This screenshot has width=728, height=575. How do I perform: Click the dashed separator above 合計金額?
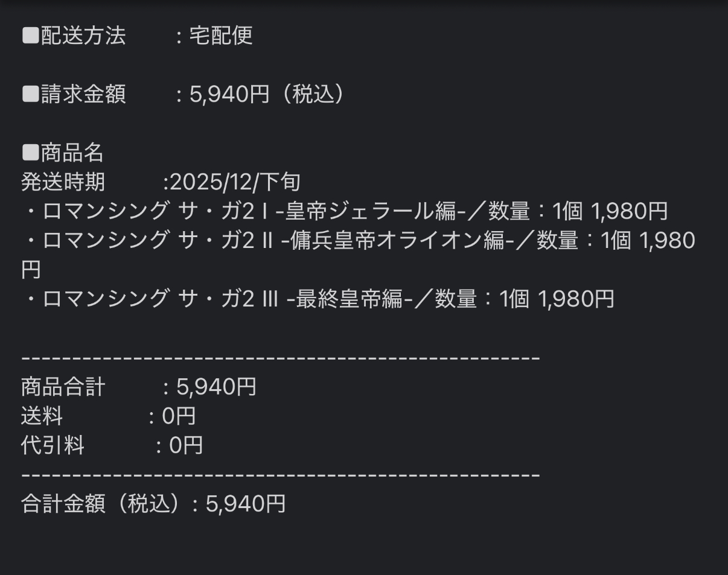tap(280, 475)
